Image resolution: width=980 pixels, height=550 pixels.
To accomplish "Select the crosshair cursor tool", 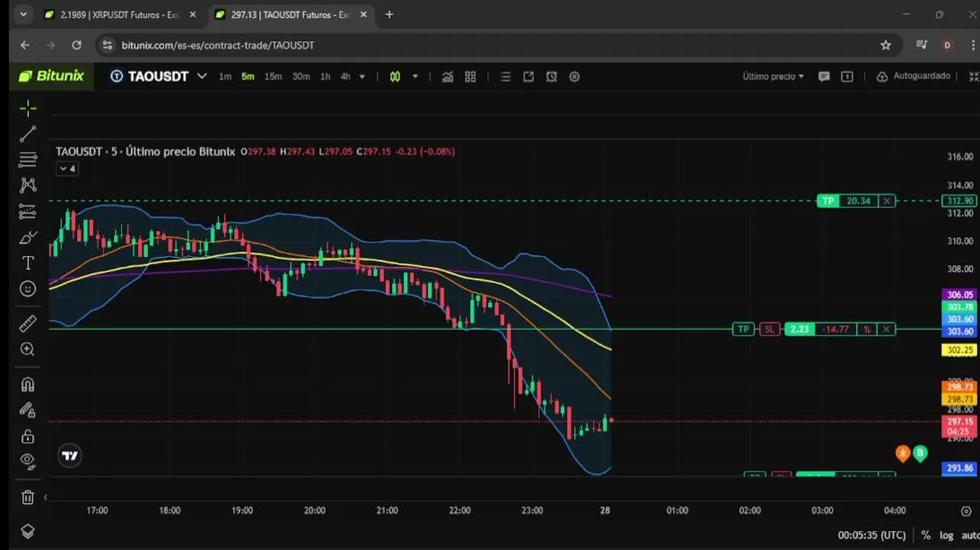I will (27, 108).
